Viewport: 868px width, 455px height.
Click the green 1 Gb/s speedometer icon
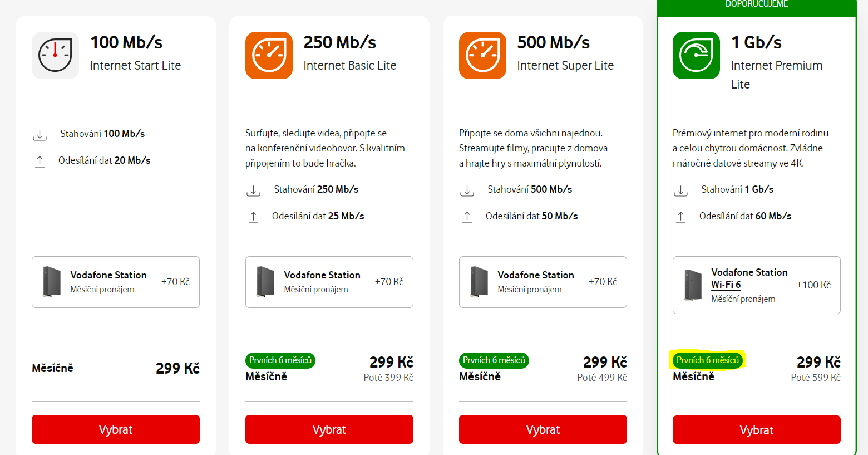tap(696, 55)
